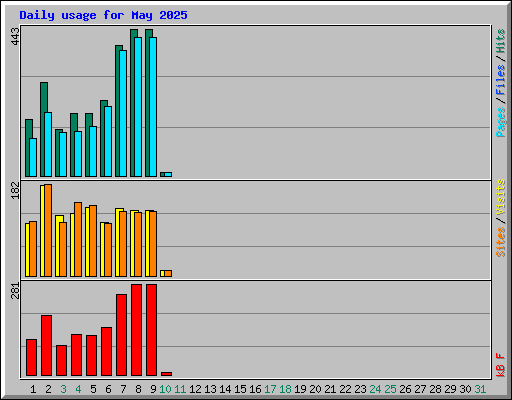The height and width of the screenshot is (400, 512).
Task: Click the orange sites bar for day 6
Action: (108, 250)
